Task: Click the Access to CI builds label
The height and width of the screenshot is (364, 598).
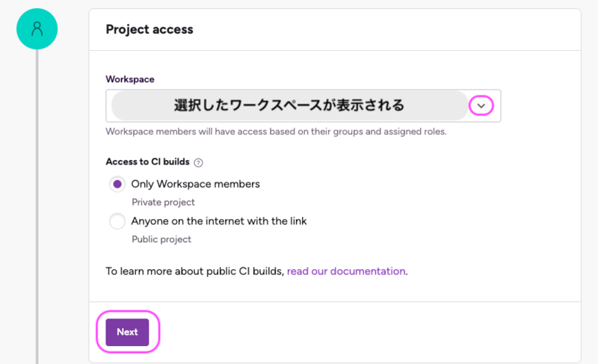Action: (x=147, y=161)
